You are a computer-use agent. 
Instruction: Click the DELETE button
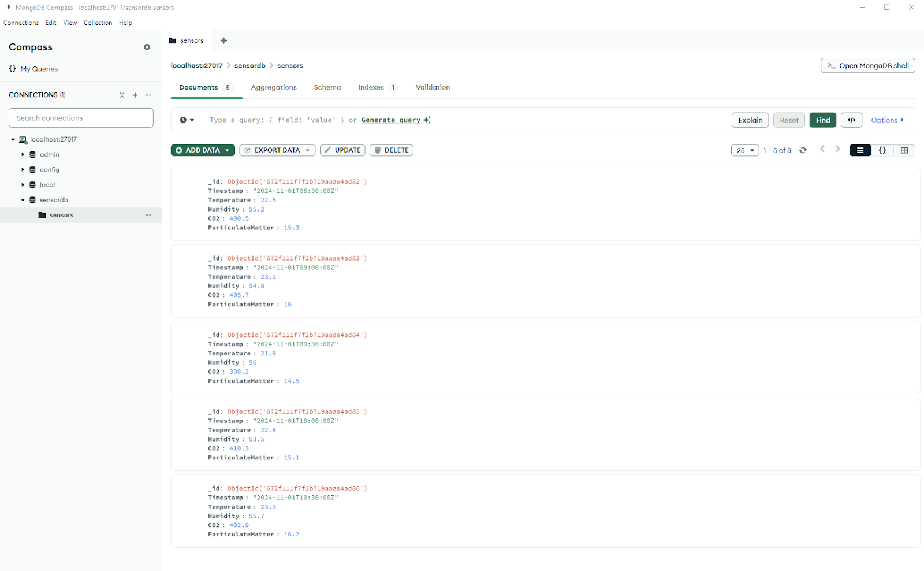point(392,150)
